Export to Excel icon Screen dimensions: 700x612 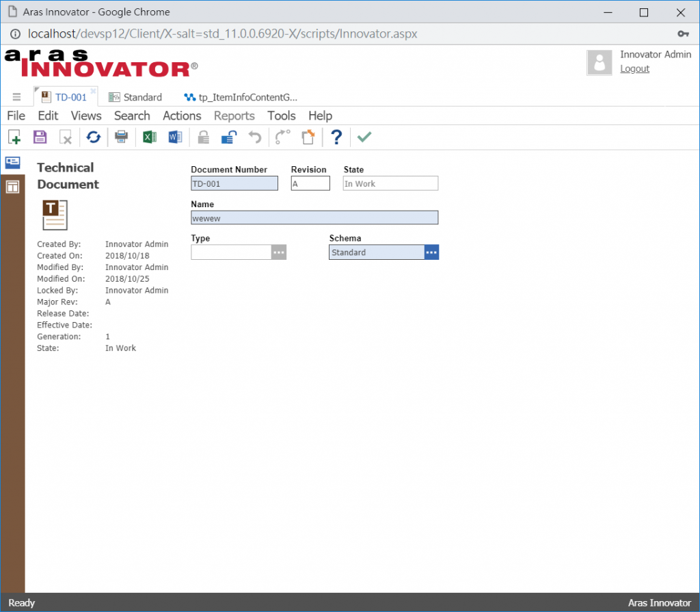(150, 137)
